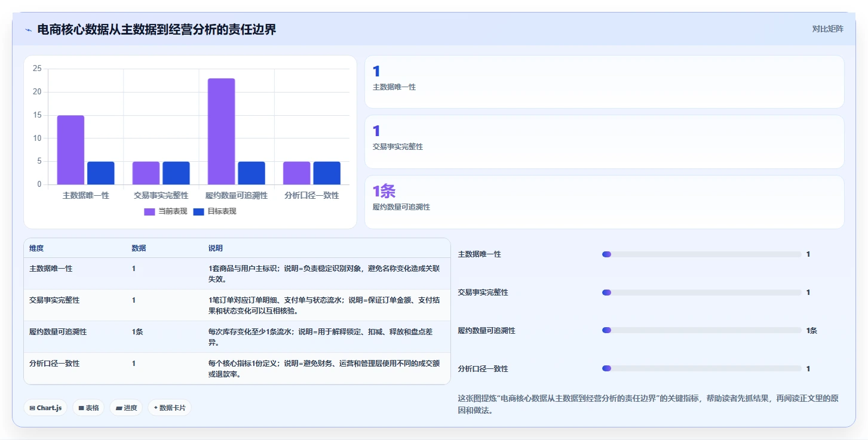This screenshot has height=440, width=868.
Task: Toggle the 目标表现 legend entry
Action: click(x=215, y=211)
